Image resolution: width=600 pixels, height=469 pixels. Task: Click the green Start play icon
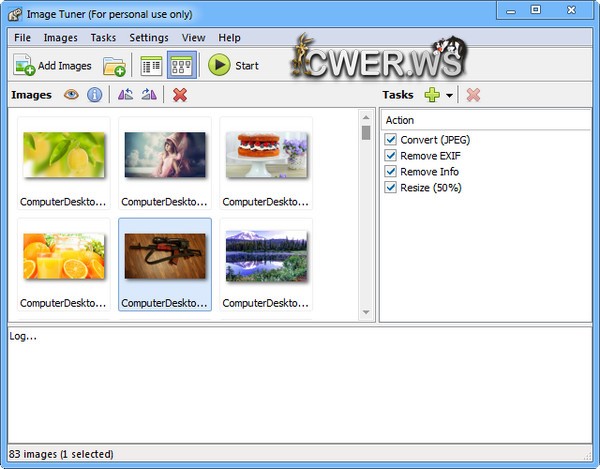tap(219, 66)
